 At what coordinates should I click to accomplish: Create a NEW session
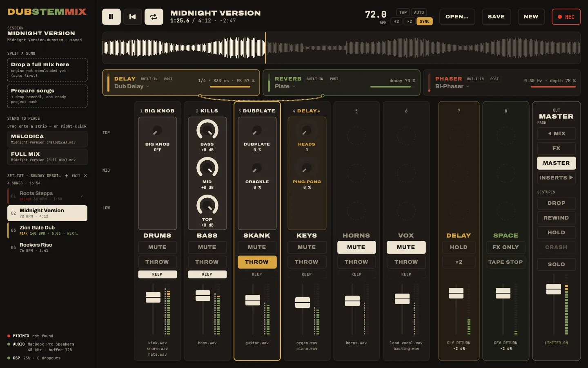tap(531, 17)
